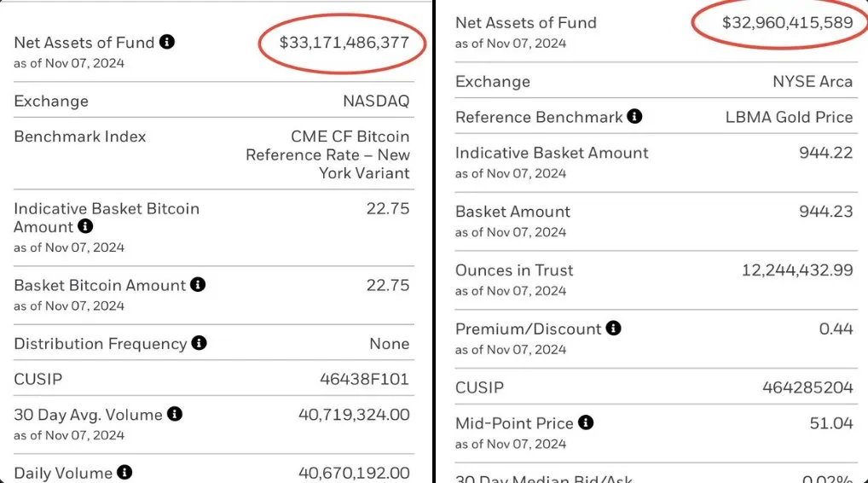Image resolution: width=868 pixels, height=483 pixels.
Task: Show Distribution Frequency info tooltip icon
Action: (x=199, y=343)
